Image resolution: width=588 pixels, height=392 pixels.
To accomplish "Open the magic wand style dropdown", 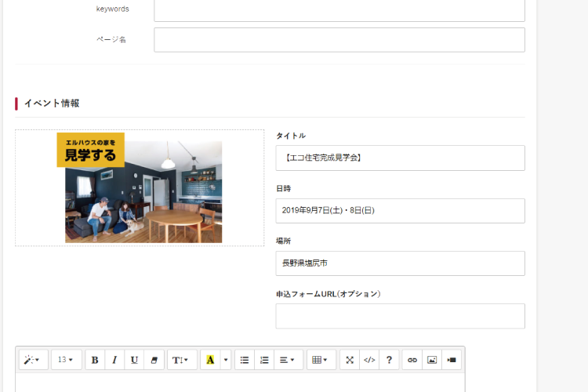I will pos(34,360).
